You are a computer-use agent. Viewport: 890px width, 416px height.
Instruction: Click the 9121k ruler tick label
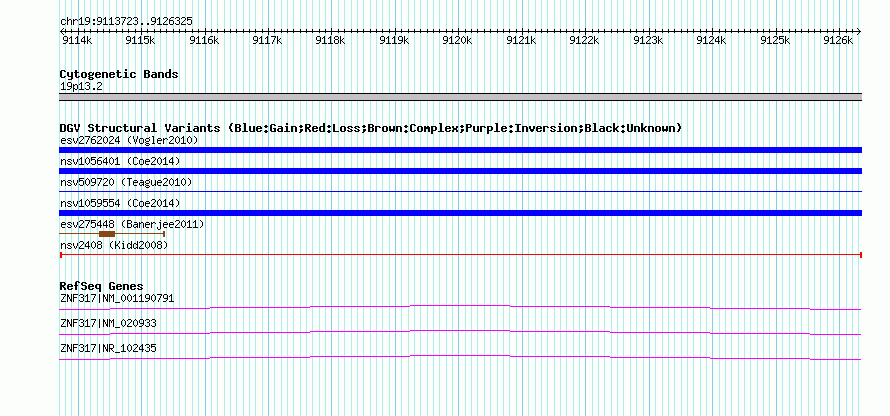point(520,40)
